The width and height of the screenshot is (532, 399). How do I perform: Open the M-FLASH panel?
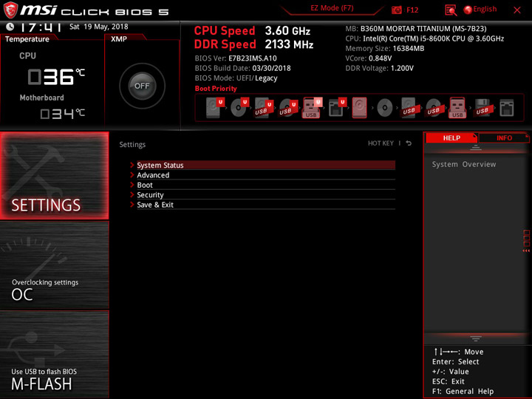(x=54, y=354)
